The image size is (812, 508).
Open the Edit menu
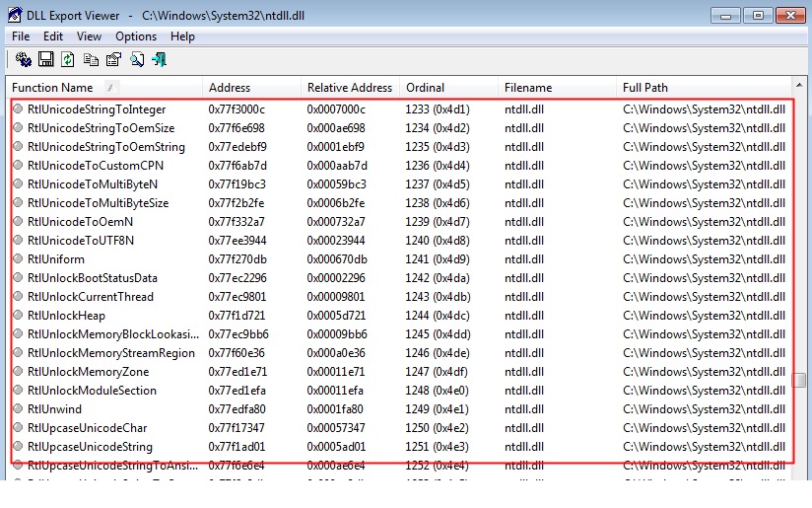click(x=53, y=36)
